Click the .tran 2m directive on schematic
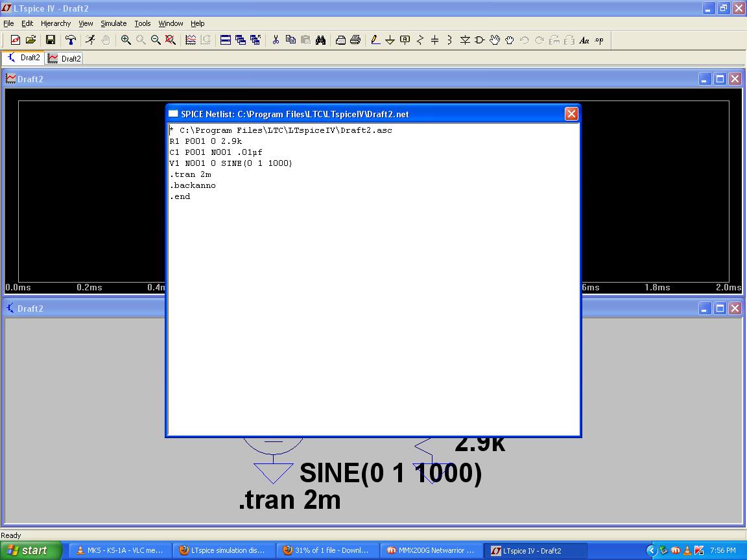 (x=290, y=500)
